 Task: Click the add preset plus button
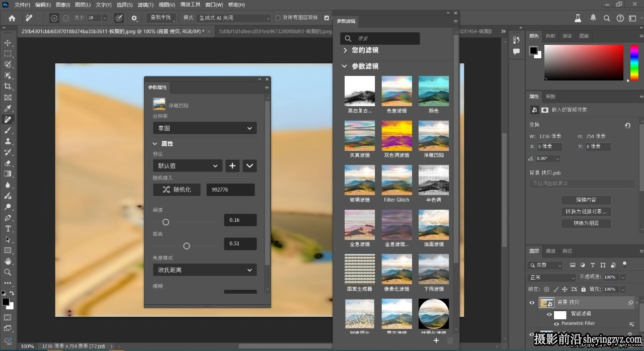(x=232, y=165)
